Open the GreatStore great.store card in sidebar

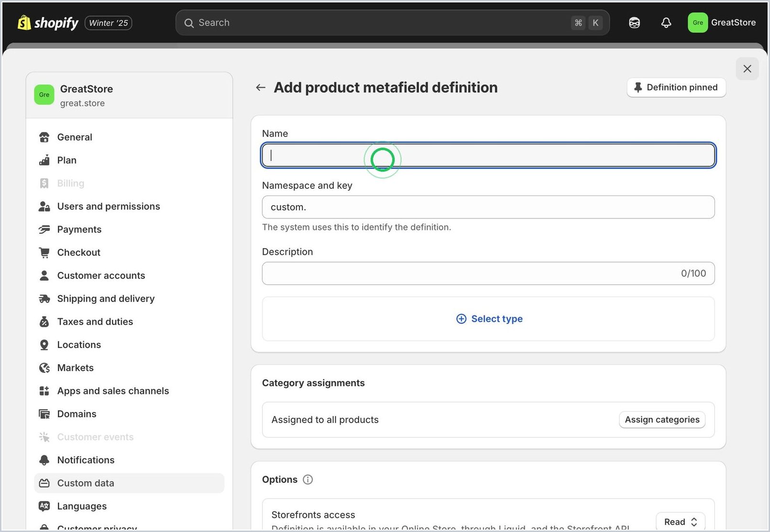[129, 95]
